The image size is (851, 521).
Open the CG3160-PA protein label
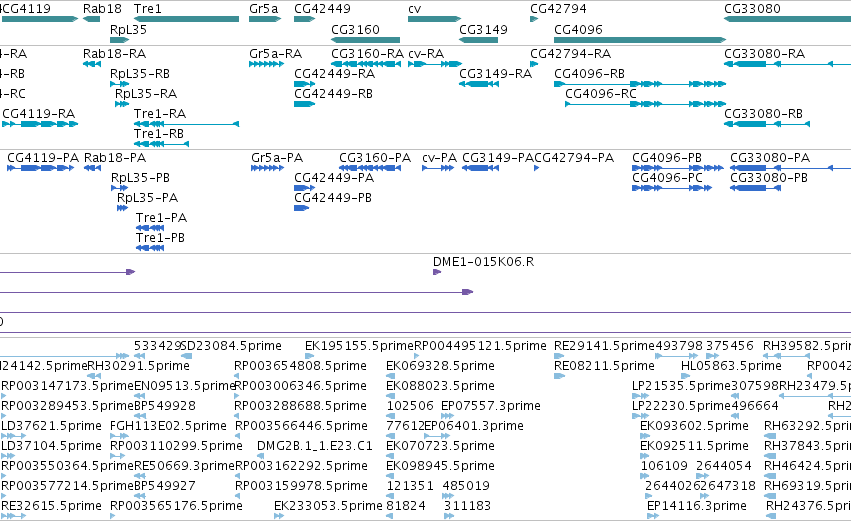[x=375, y=158]
